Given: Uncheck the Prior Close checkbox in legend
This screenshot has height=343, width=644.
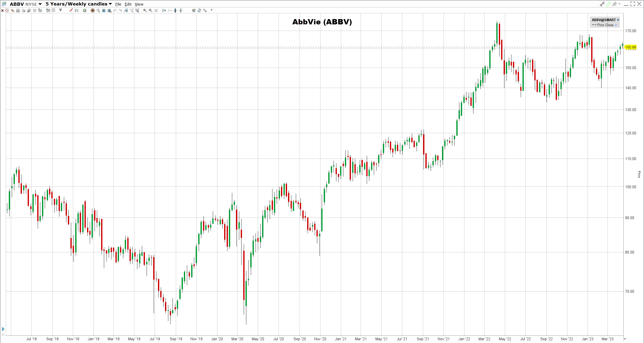Looking at the screenshot, I should pyautogui.click(x=616, y=25).
